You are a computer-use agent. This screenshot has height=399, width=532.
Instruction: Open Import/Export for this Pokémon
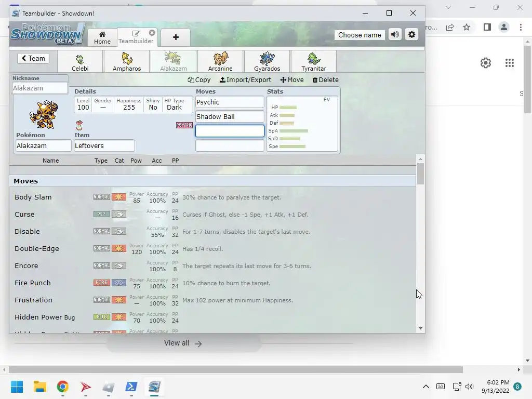pos(245,79)
